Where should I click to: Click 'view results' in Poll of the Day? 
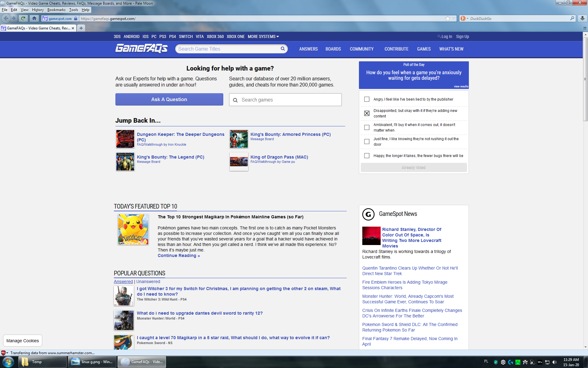(x=461, y=86)
